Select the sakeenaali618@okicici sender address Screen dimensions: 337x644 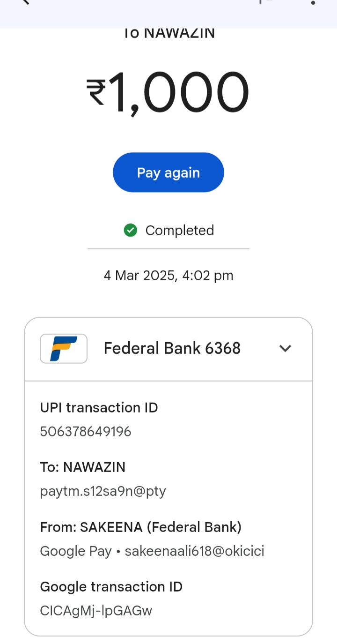(x=194, y=551)
